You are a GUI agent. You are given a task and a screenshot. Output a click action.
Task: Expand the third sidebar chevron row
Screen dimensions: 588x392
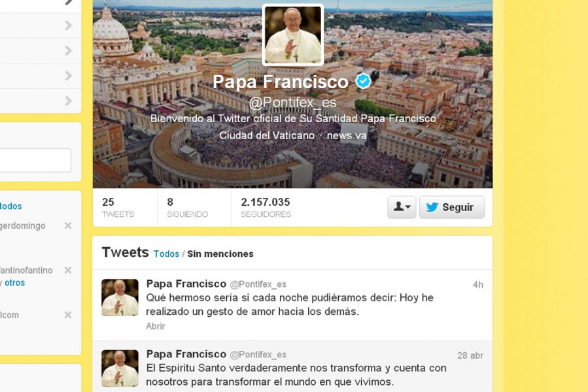point(41,50)
